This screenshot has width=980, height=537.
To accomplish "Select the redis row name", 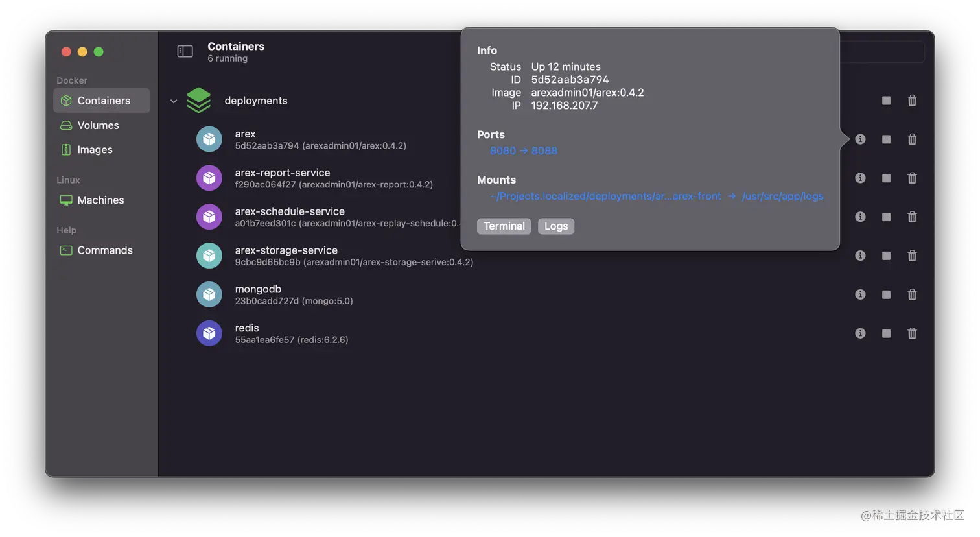I will [247, 328].
